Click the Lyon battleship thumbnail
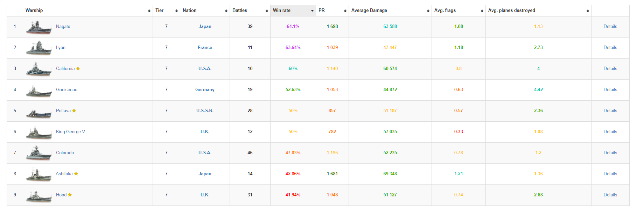This screenshot has height=209, width=644. click(38, 48)
